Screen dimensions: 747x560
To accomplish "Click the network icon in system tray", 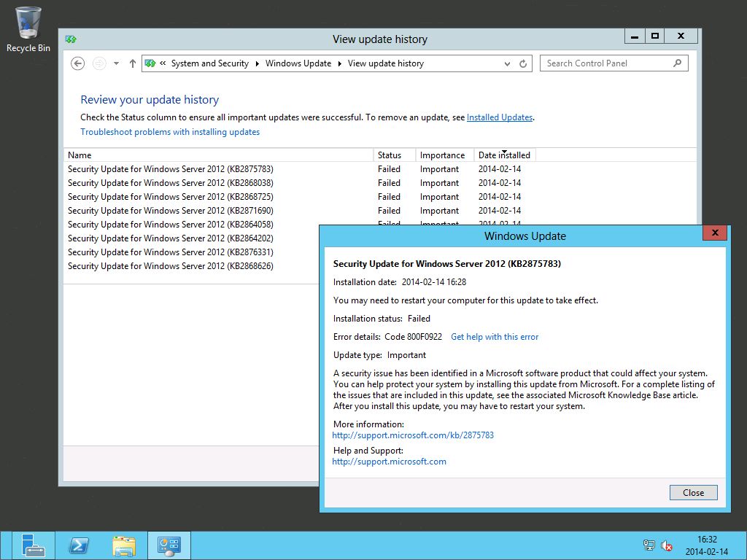I will pyautogui.click(x=649, y=545).
